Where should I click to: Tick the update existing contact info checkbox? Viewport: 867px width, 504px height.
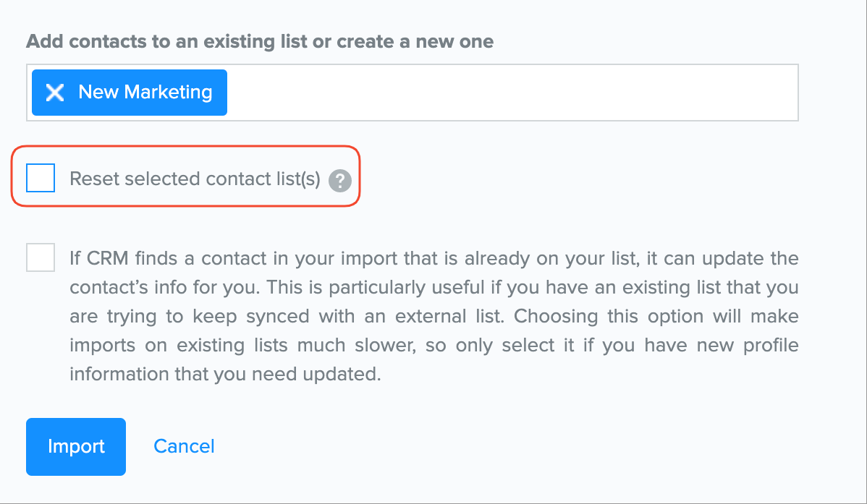(x=41, y=257)
